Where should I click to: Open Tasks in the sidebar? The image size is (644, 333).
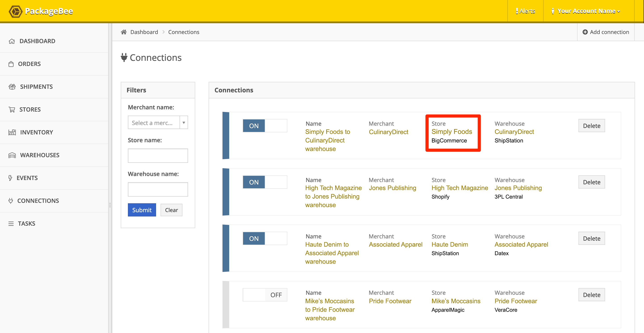pos(27,223)
